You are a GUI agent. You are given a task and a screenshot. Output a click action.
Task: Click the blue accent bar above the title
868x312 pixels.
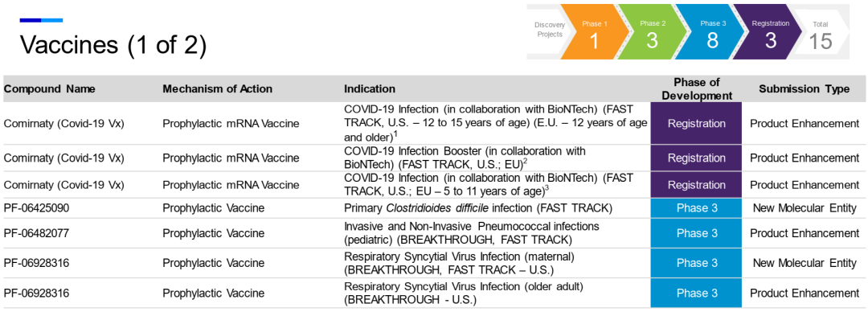click(x=41, y=20)
